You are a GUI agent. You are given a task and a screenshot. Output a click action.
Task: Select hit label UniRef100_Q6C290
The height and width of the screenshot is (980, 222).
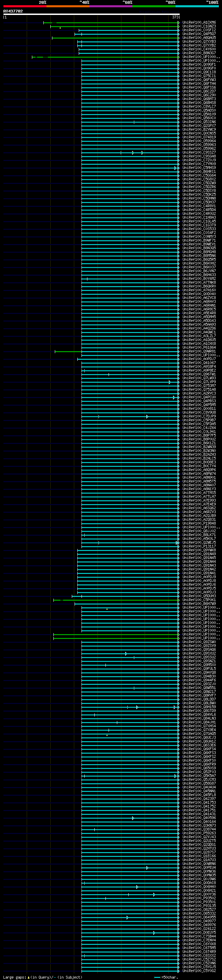[199, 95]
